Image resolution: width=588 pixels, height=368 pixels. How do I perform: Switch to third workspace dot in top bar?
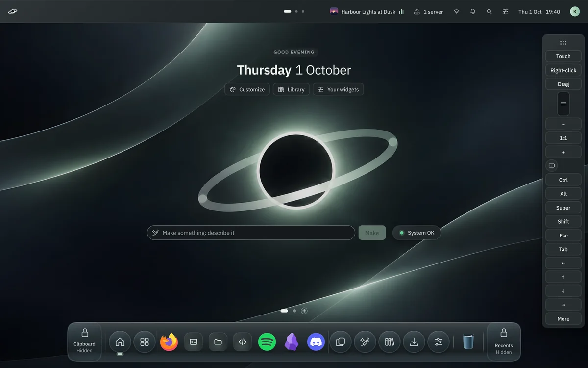pyautogui.click(x=303, y=11)
